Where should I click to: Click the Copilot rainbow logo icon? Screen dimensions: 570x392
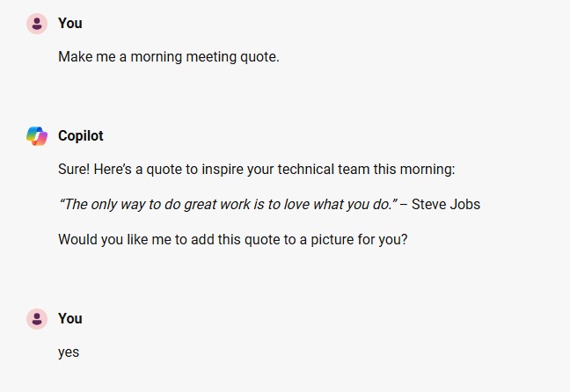[37, 136]
